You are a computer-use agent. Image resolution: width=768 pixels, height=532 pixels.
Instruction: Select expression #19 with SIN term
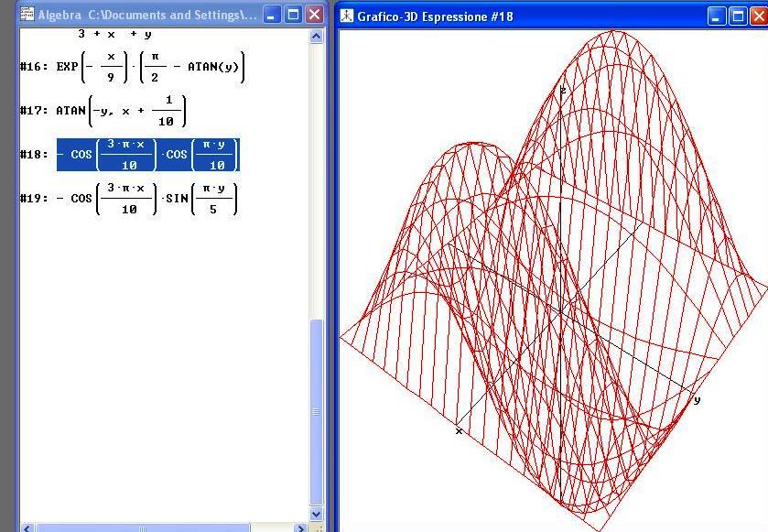[148, 199]
